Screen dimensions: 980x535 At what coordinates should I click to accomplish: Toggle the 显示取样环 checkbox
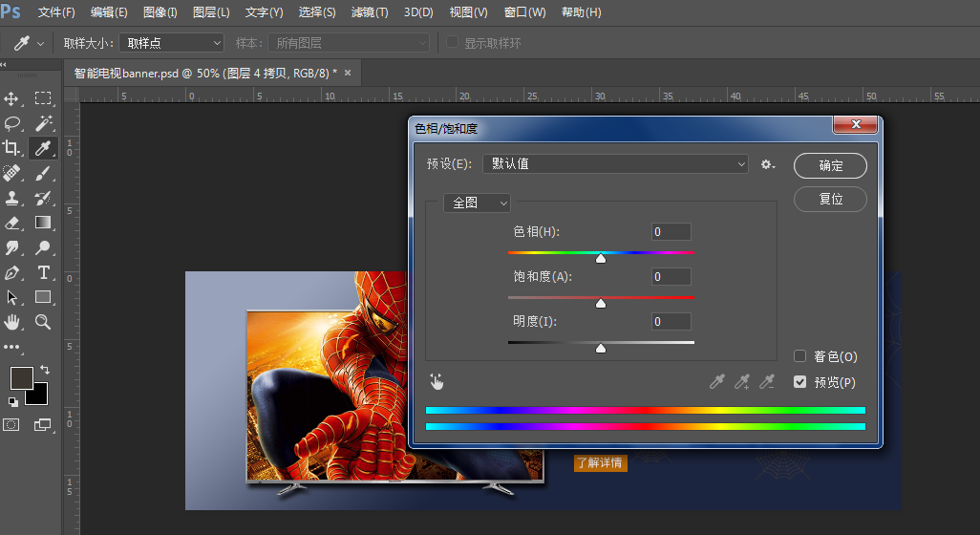(452, 42)
